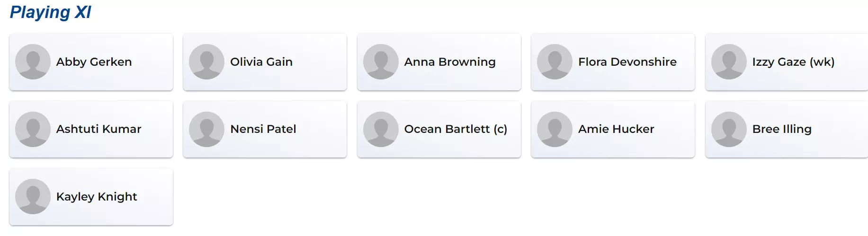The width and height of the screenshot is (868, 236).
Task: Click Flora Devonshire's profile picture icon
Action: 555,62
